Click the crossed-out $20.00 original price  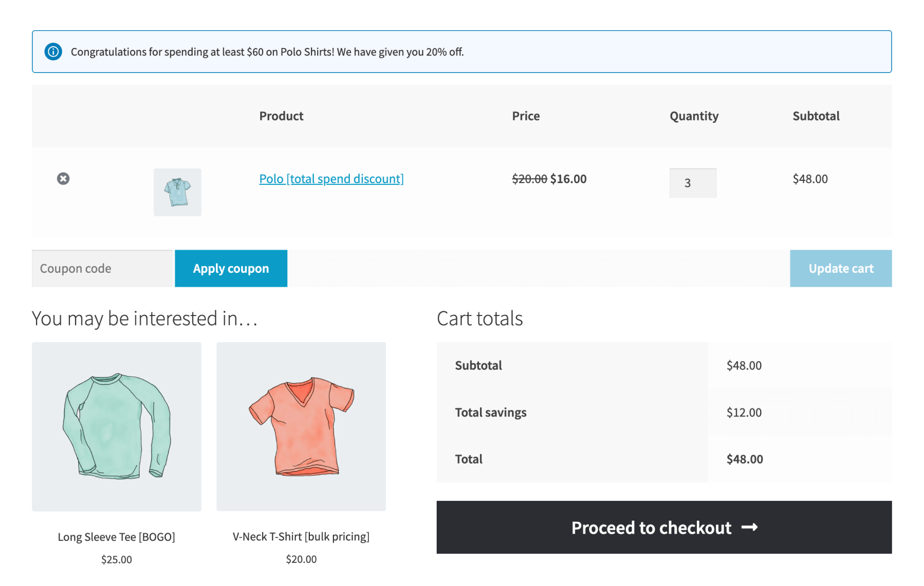[x=529, y=179]
